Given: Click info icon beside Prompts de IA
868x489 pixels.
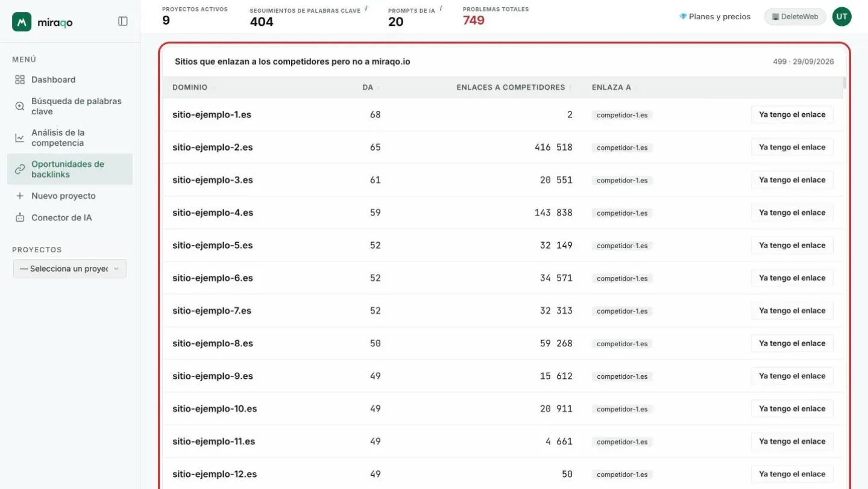Looking at the screenshot, I should coord(441,8).
